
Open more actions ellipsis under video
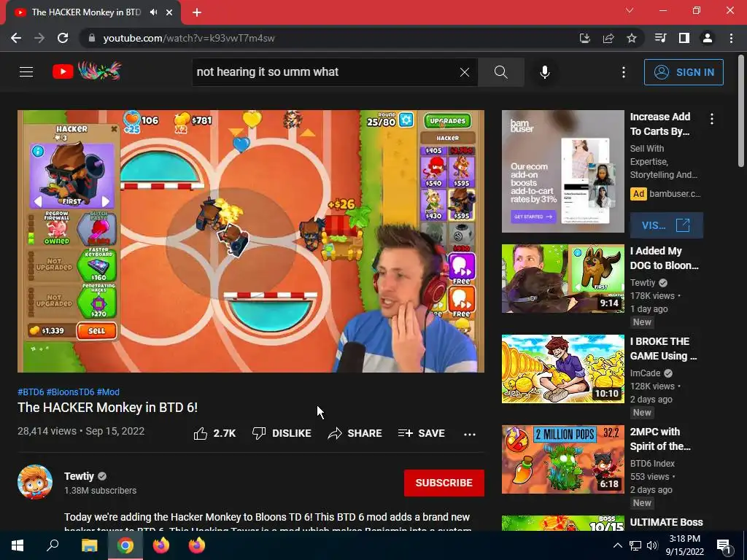(470, 434)
